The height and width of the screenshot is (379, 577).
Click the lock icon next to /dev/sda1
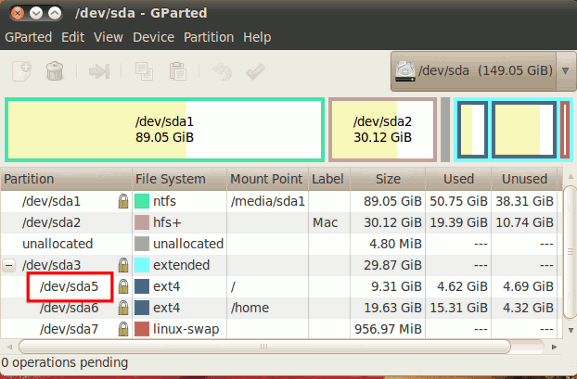pos(123,201)
